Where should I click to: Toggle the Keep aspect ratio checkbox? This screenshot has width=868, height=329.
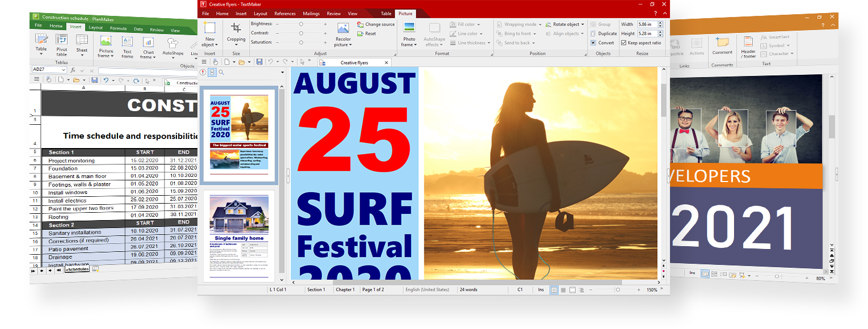pos(624,43)
